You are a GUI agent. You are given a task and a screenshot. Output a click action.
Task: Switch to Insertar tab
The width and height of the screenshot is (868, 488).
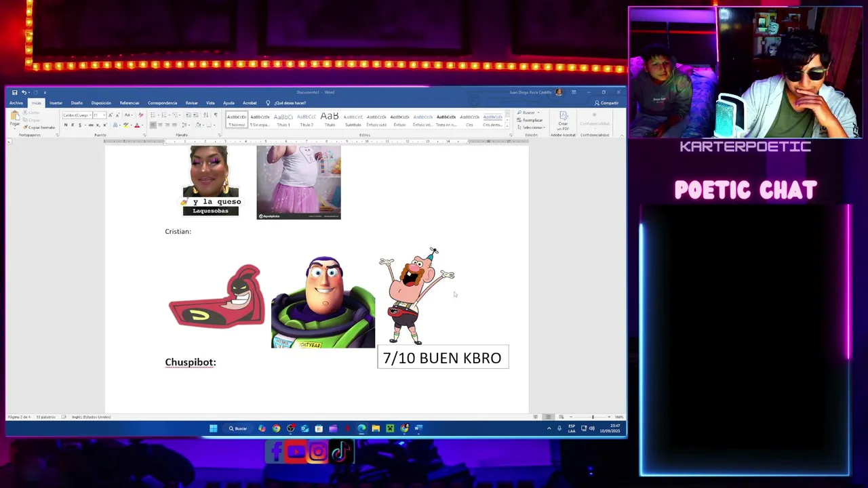tap(56, 103)
